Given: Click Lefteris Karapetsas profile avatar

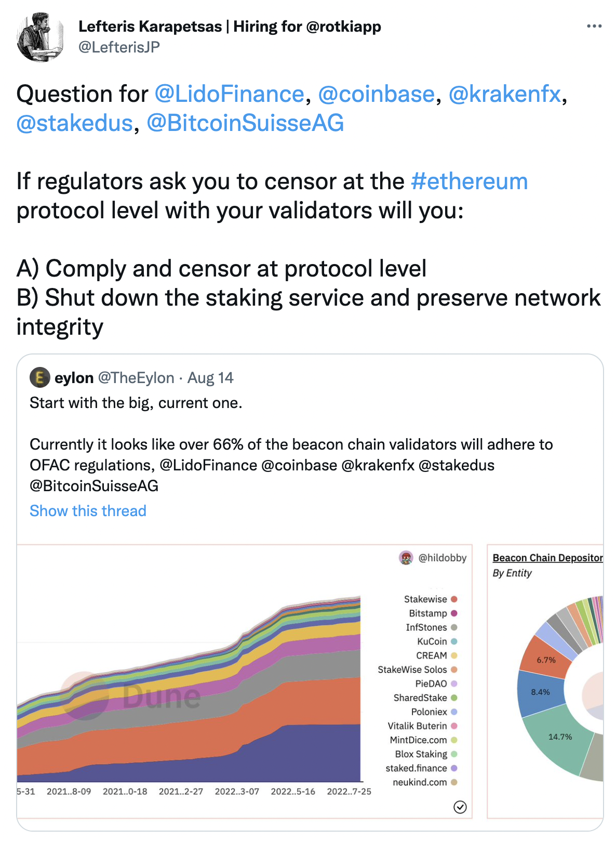Looking at the screenshot, I should pos(39,37).
